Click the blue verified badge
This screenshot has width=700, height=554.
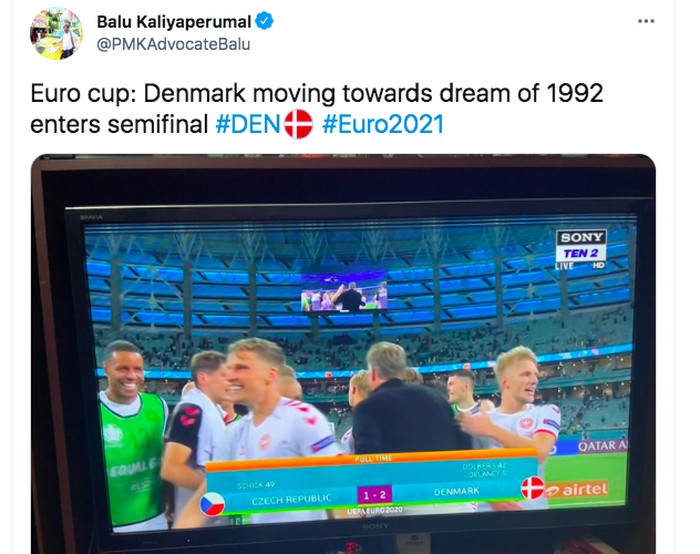point(264,21)
